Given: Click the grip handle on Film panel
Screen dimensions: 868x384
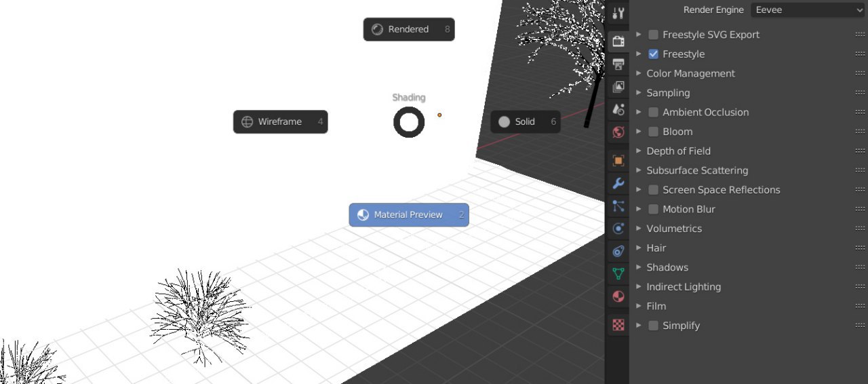Looking at the screenshot, I should (860, 306).
